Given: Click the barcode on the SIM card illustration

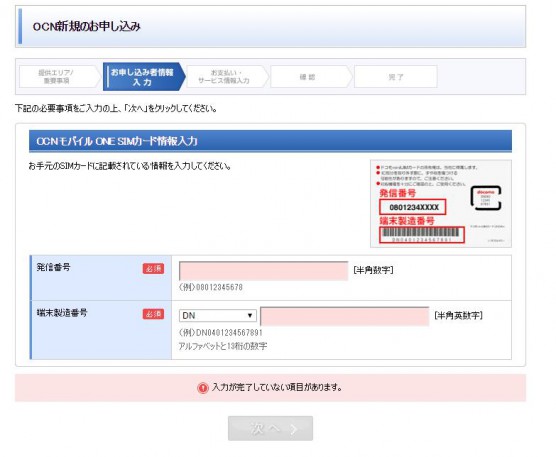Looking at the screenshot, I should point(421,233).
